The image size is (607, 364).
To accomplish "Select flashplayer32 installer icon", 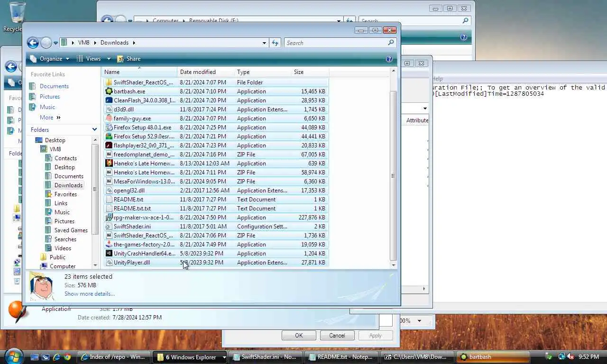I will tap(109, 146).
